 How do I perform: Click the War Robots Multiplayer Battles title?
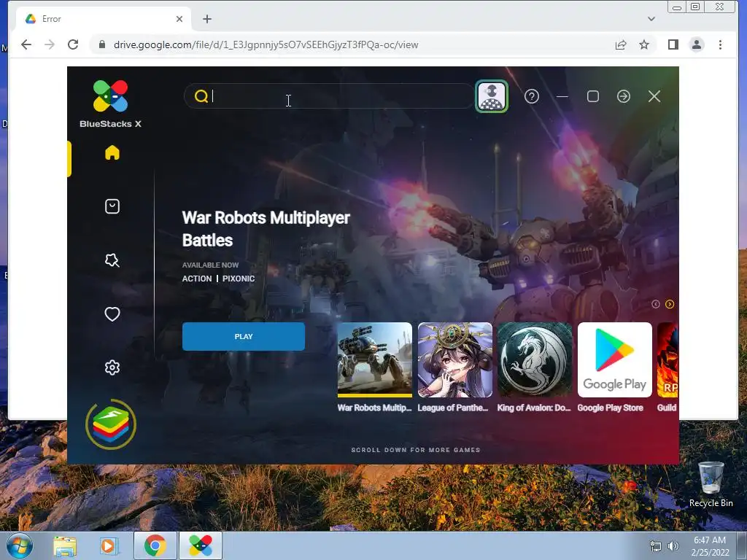tap(266, 229)
